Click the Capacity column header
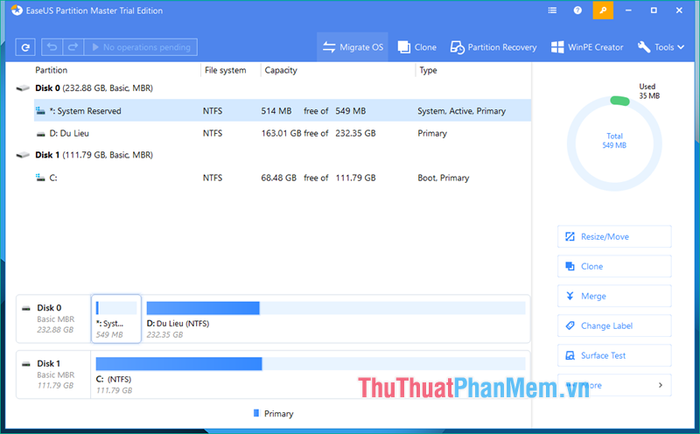The image size is (700, 434). tap(281, 70)
